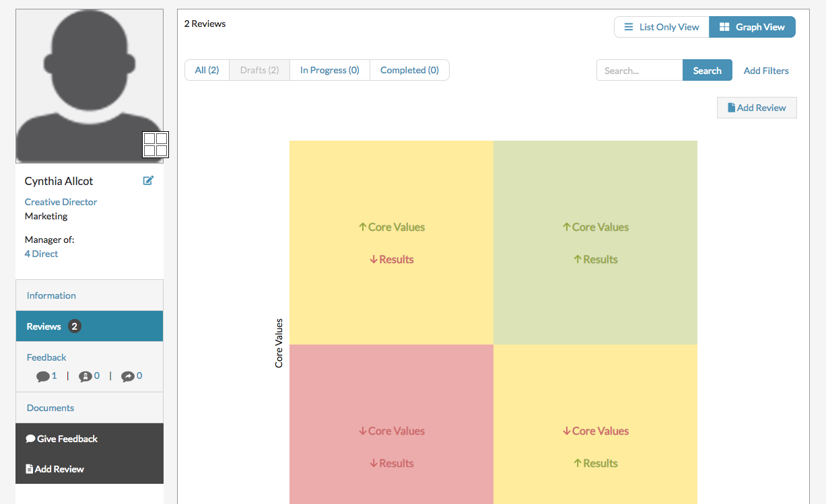826x504 pixels.
Task: Open the Reviews sidebar section
Action: coord(90,326)
